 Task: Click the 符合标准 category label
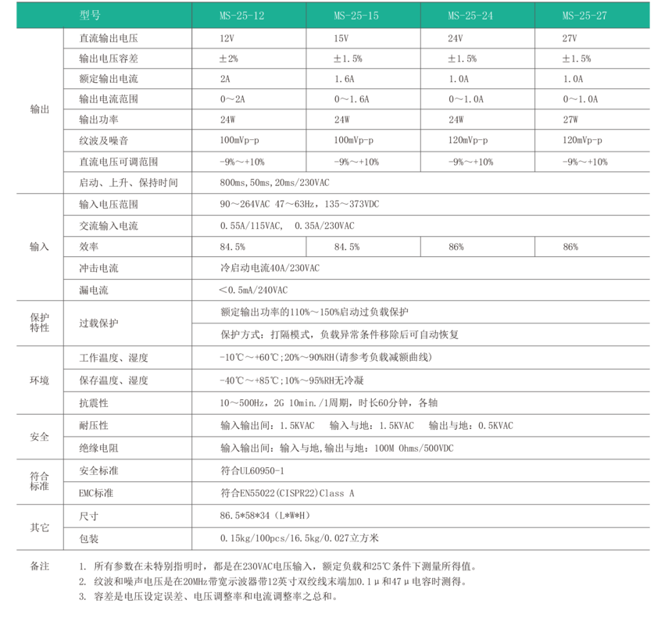(39, 481)
